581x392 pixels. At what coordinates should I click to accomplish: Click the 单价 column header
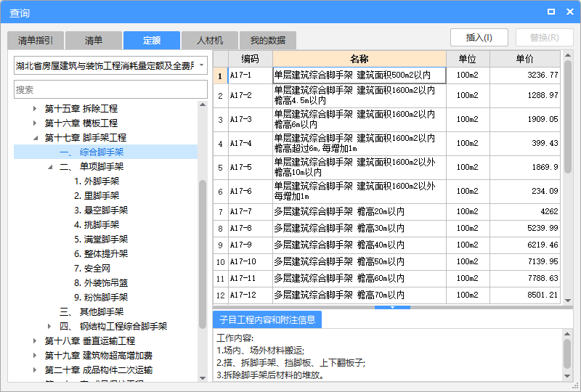point(524,59)
